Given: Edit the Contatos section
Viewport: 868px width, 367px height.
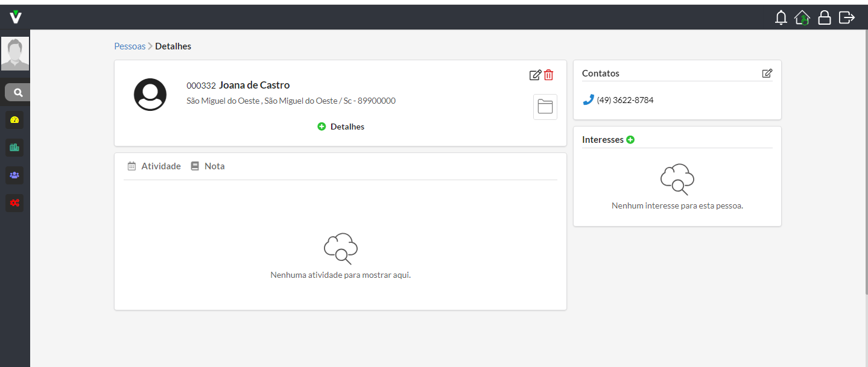Looking at the screenshot, I should point(767,74).
